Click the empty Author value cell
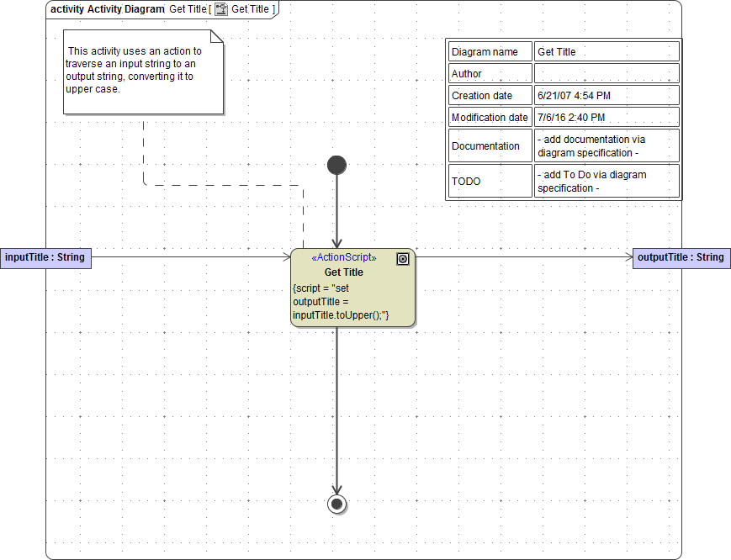This screenshot has height=560, width=731. (x=606, y=73)
